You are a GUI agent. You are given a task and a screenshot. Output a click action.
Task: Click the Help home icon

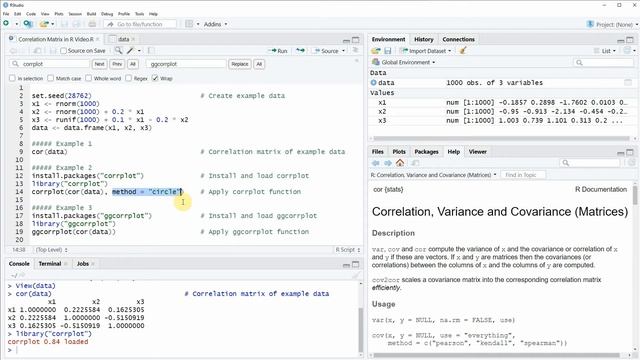pyautogui.click(x=400, y=163)
